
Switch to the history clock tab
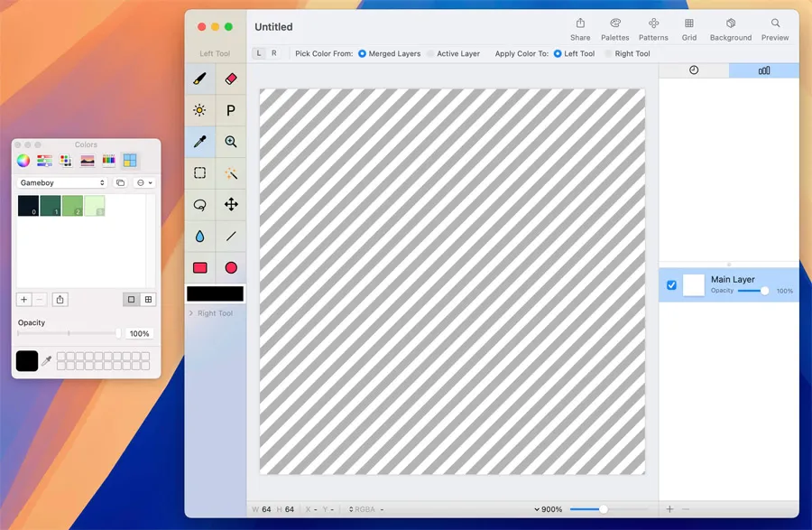694,70
